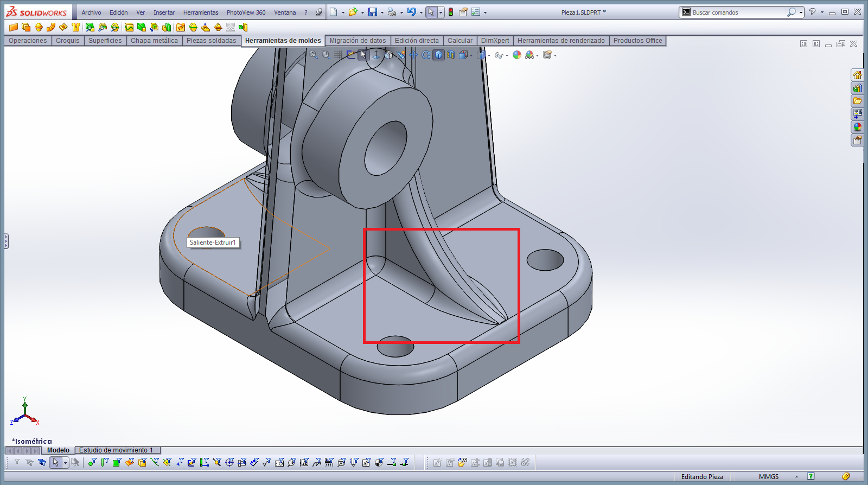Click the New document icon
Image resolution: width=868 pixels, height=485 pixels.
334,12
